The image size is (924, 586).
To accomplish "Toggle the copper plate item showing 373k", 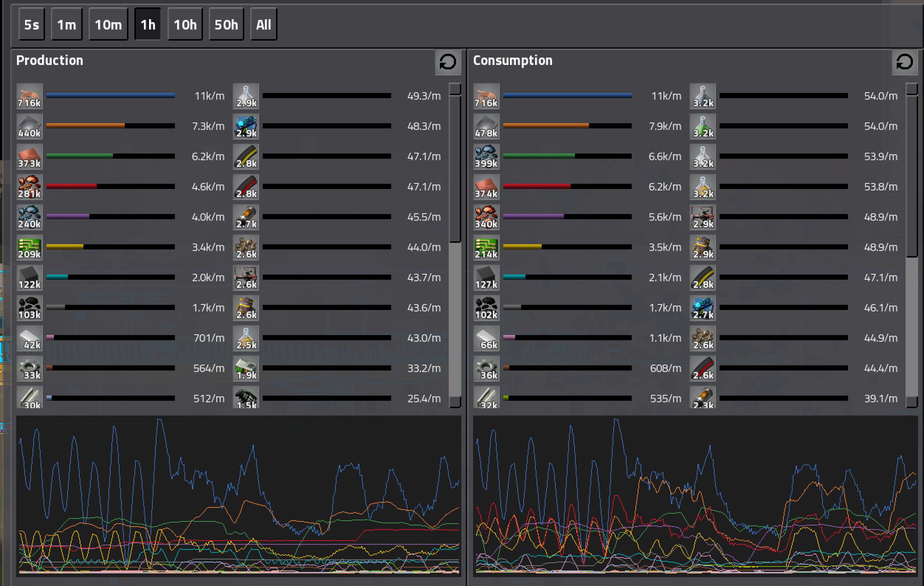I will 30,156.
